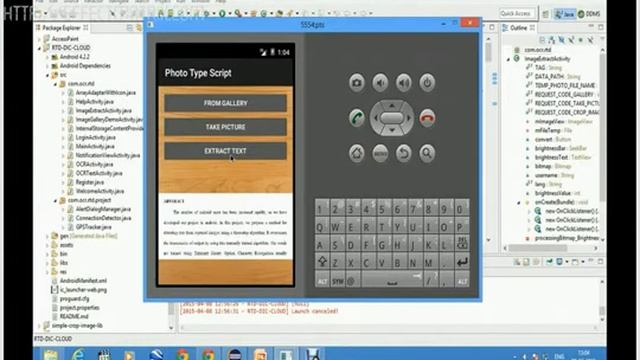
Task: Click the extracted abstract text image in emulator
Action: [x=225, y=227]
